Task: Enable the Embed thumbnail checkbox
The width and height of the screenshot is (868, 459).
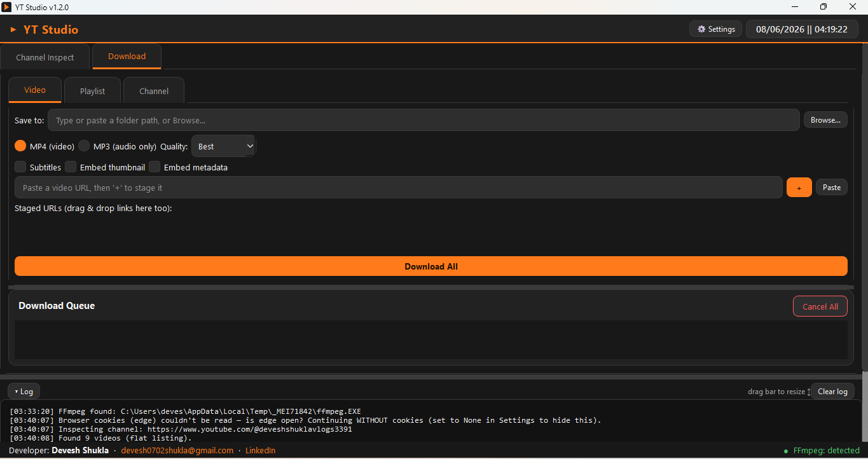Action: 71,167
